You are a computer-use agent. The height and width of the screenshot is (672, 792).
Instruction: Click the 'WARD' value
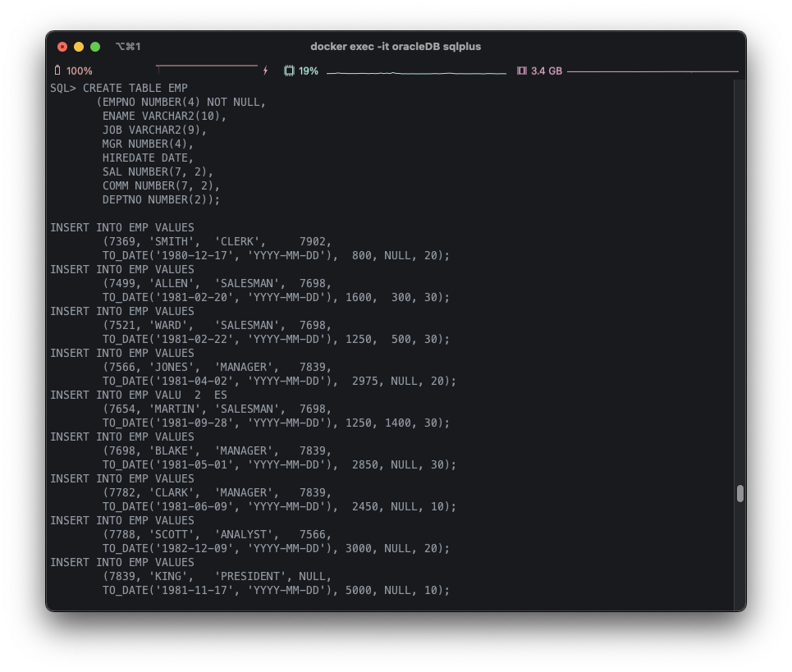[172, 325]
